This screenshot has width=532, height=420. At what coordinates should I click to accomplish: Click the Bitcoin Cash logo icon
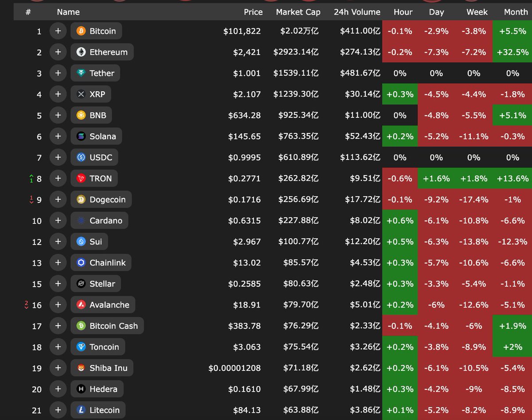point(81,326)
